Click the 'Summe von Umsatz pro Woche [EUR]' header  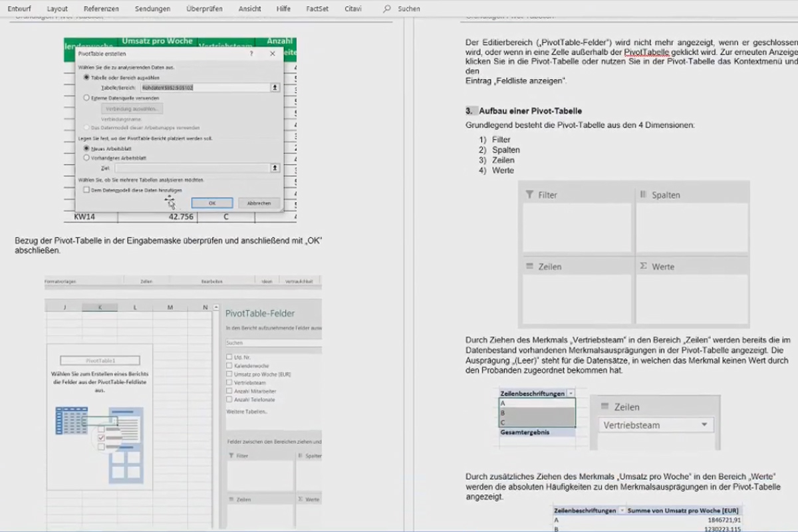[684, 511]
